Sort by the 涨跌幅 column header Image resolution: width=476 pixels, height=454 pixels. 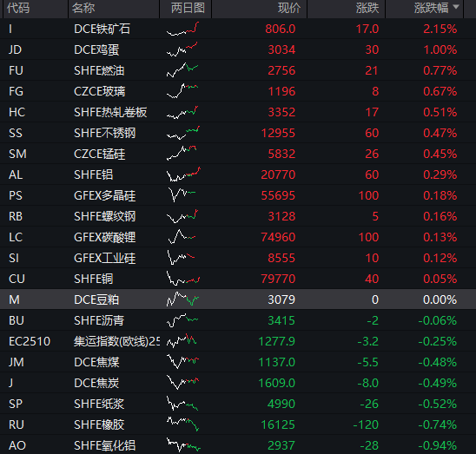[431, 8]
